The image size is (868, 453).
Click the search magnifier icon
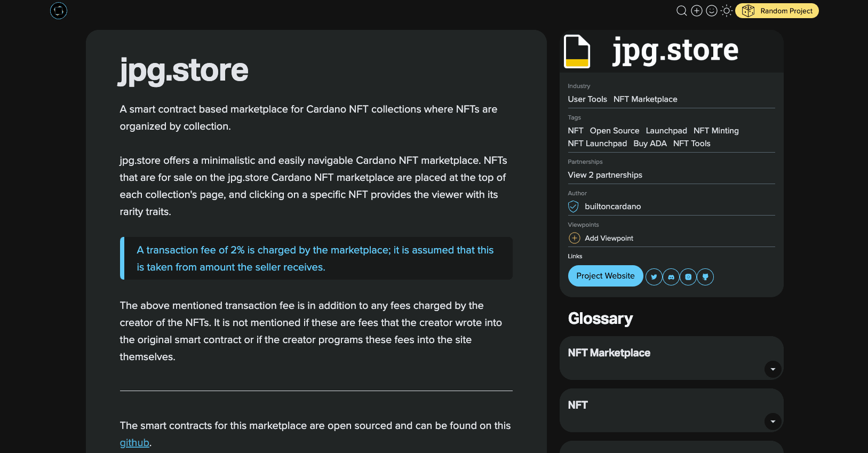click(681, 11)
